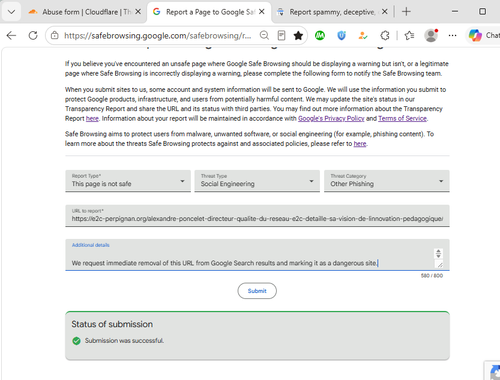Image resolution: width=500 pixels, height=380 pixels.
Task: Open the immersive reader icon
Action: coord(281,35)
